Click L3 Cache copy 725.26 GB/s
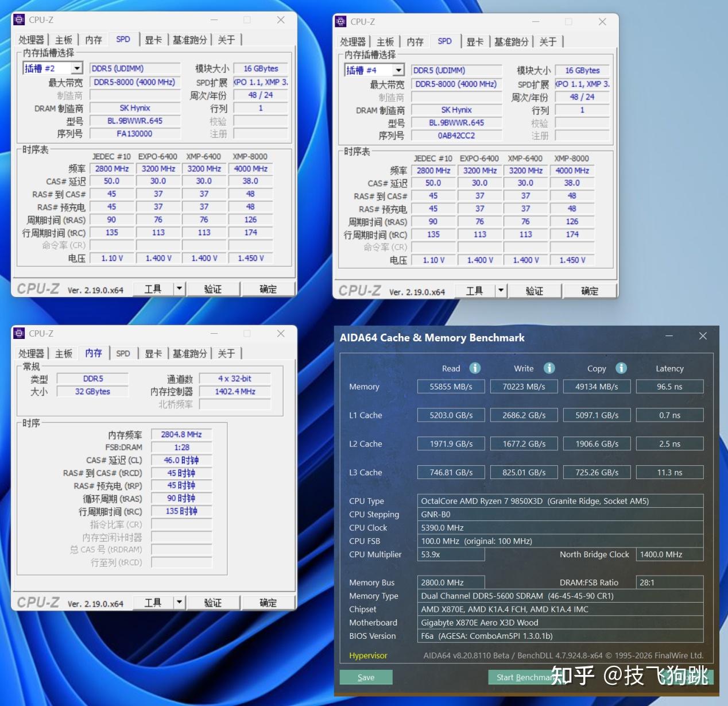The height and width of the screenshot is (706, 728). [x=597, y=472]
